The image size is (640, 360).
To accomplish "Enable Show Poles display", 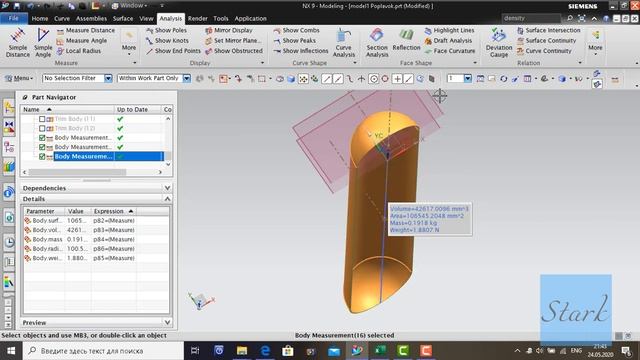I will coord(167,31).
